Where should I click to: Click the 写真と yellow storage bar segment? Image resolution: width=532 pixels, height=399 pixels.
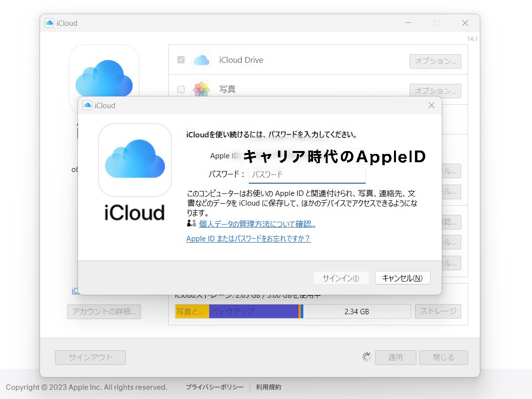[x=192, y=311]
